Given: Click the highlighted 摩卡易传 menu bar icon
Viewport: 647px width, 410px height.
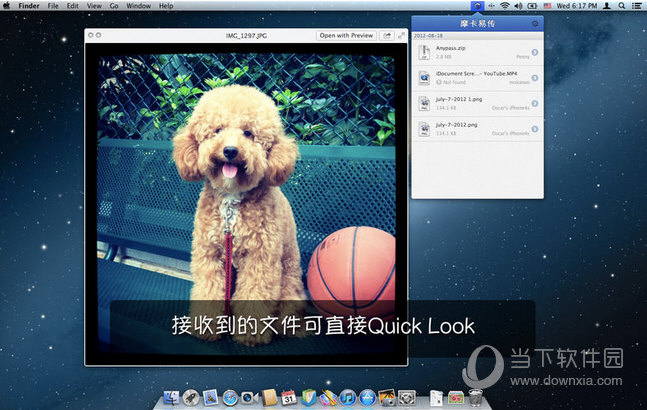Looking at the screenshot, I should point(477,6).
